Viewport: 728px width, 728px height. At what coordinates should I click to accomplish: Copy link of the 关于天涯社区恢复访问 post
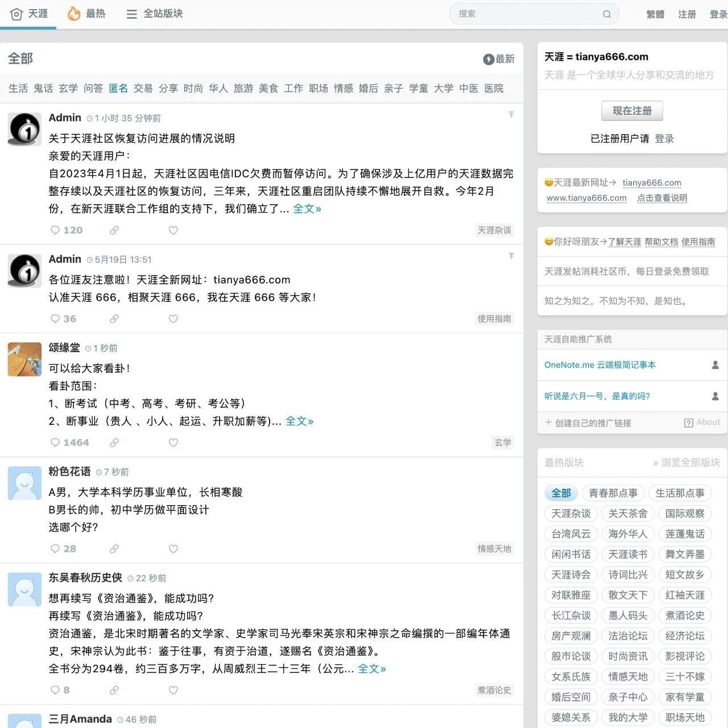pos(114,230)
